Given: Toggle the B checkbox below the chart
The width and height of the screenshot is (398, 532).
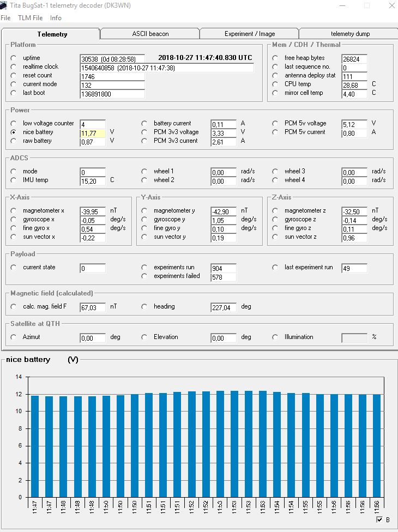Looking at the screenshot, I should pos(379,520).
